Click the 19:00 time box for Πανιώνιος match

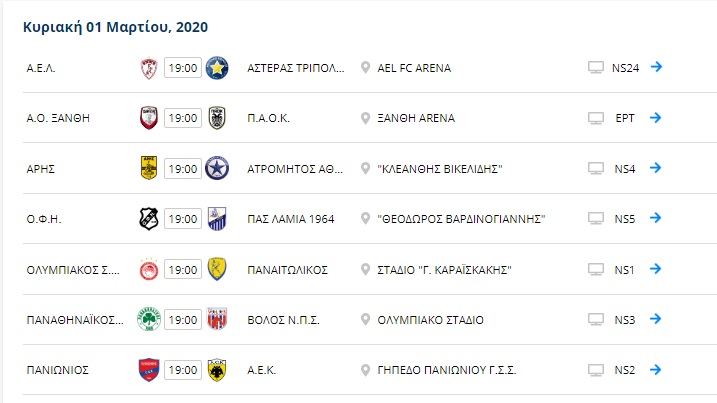(183, 370)
